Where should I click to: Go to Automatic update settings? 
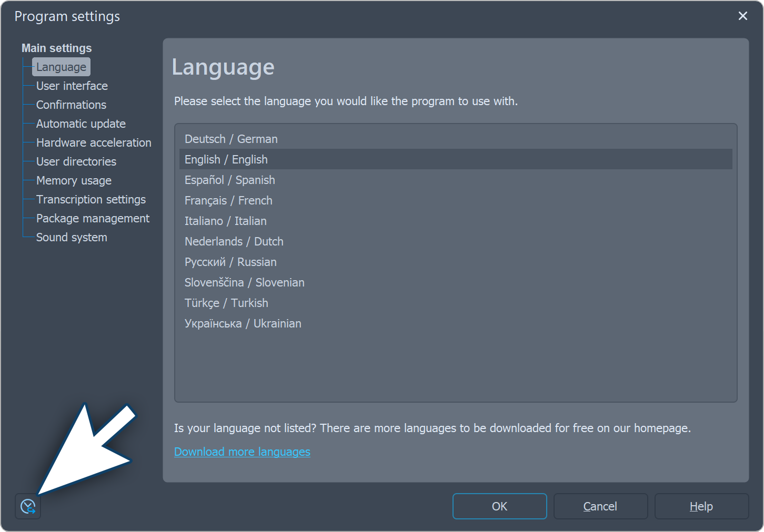click(81, 124)
